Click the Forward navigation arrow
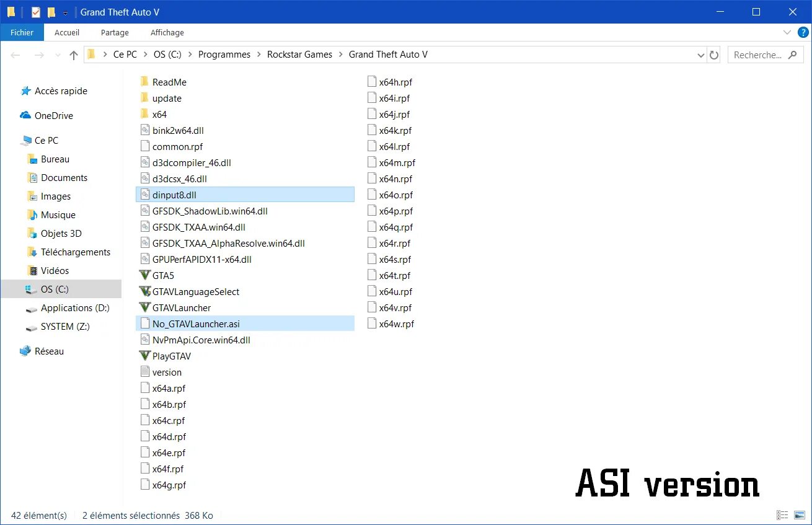The width and height of the screenshot is (812, 525). [x=39, y=55]
